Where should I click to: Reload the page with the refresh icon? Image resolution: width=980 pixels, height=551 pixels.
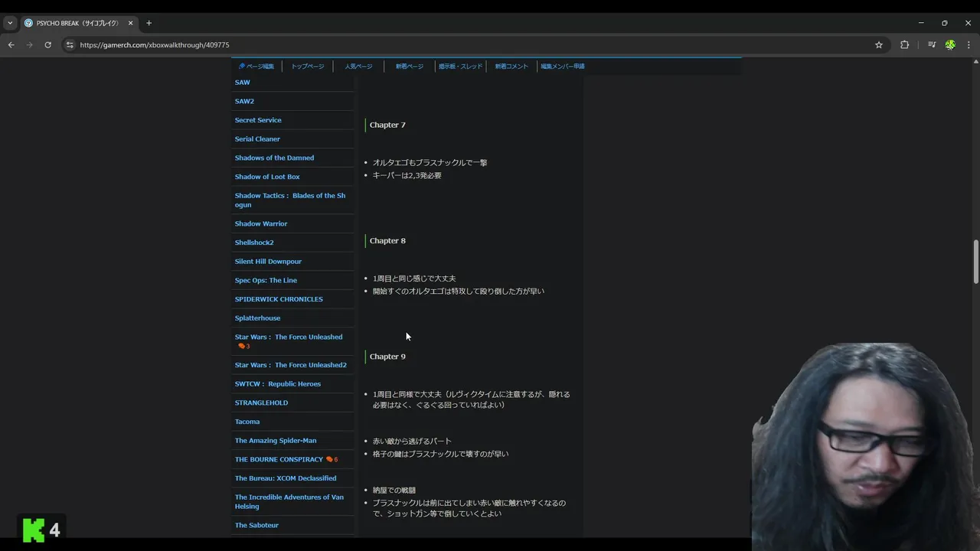pyautogui.click(x=47, y=45)
